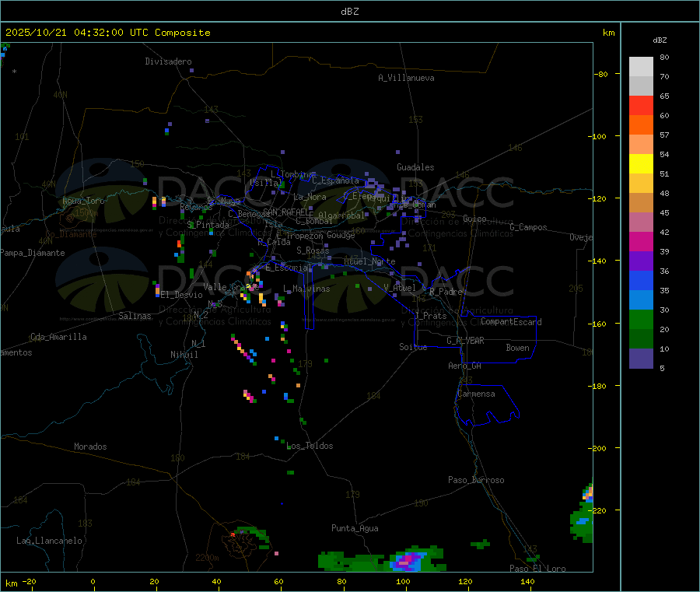Click the Los_Toldos label
This screenshot has width=700, height=592.
[x=310, y=446]
